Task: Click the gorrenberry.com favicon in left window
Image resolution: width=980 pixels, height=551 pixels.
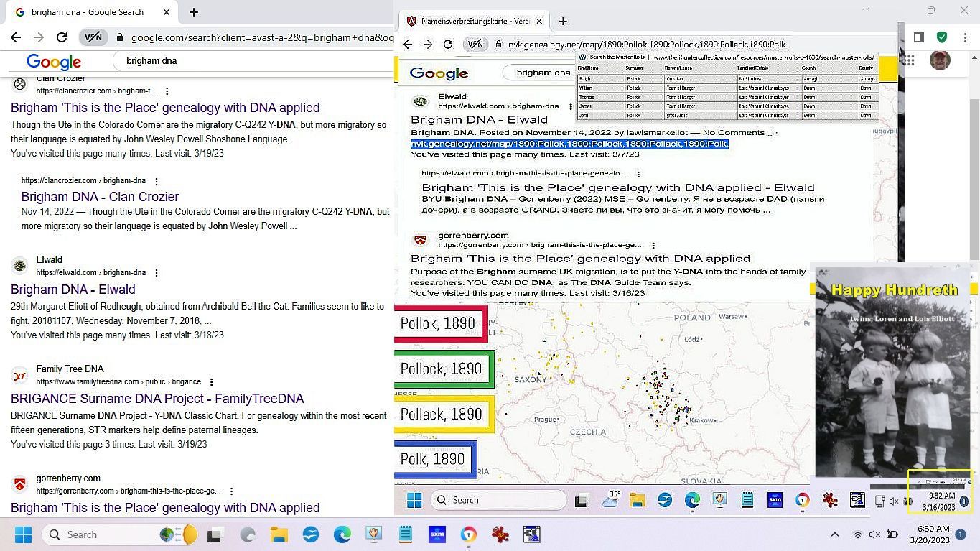Action: (20, 484)
